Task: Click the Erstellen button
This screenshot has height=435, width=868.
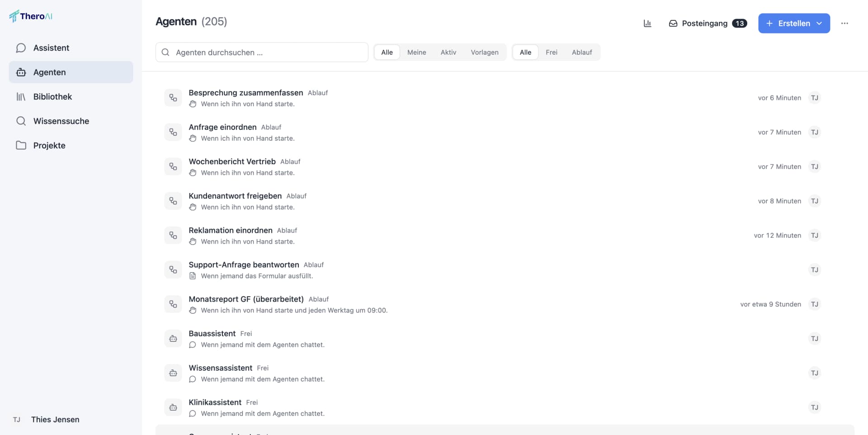Action: click(x=794, y=24)
